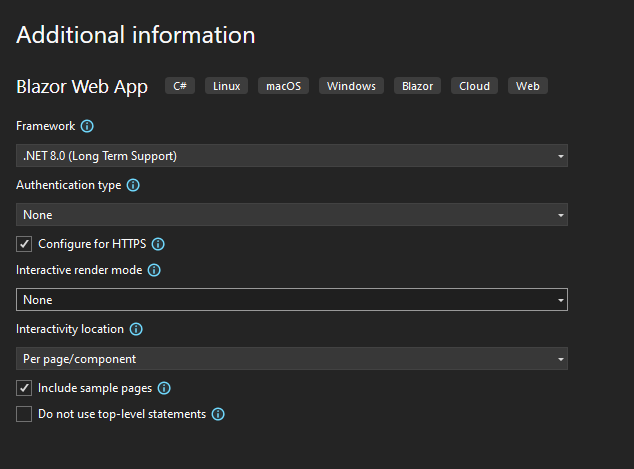Click the Linux tag
This screenshot has width=634, height=469.
pos(226,86)
